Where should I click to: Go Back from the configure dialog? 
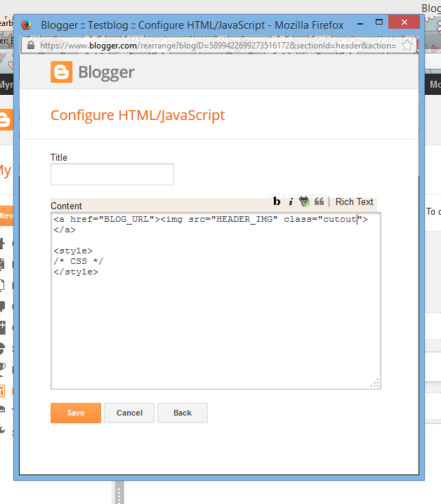pos(183,413)
